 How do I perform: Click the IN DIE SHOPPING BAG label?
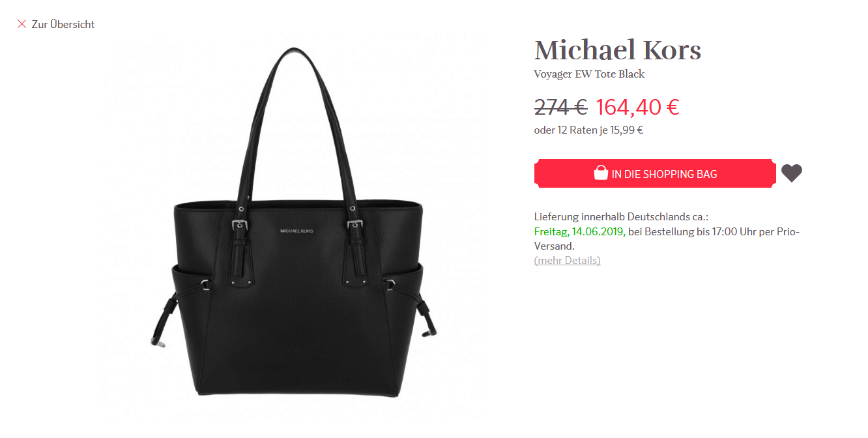664,174
